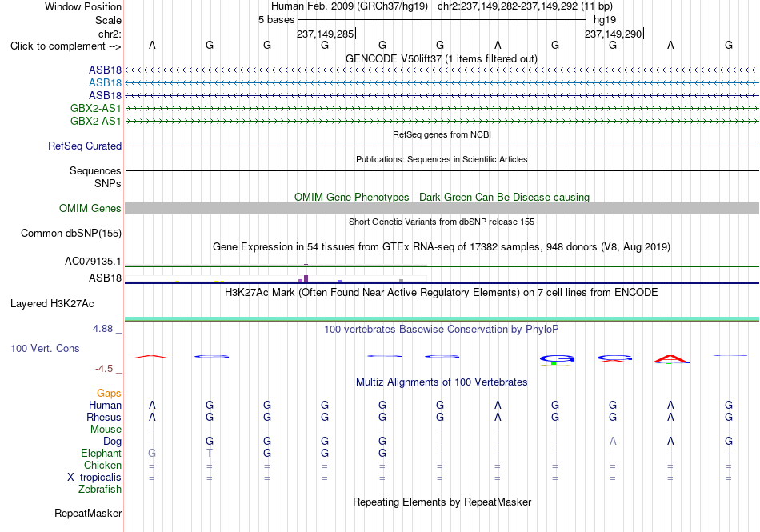
Task: Click the hg19 label beside the scale bar
Action: coord(605,20)
